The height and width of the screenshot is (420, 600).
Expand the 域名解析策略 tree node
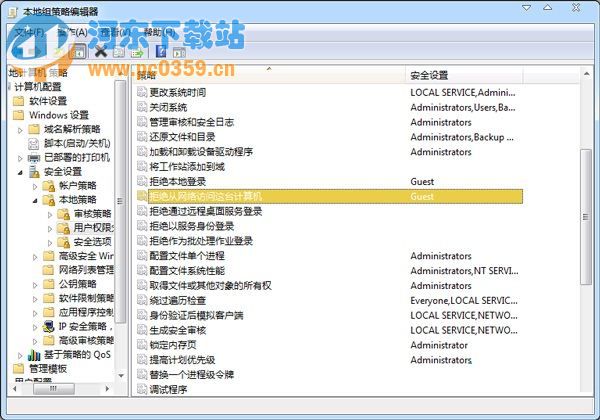click(20, 130)
